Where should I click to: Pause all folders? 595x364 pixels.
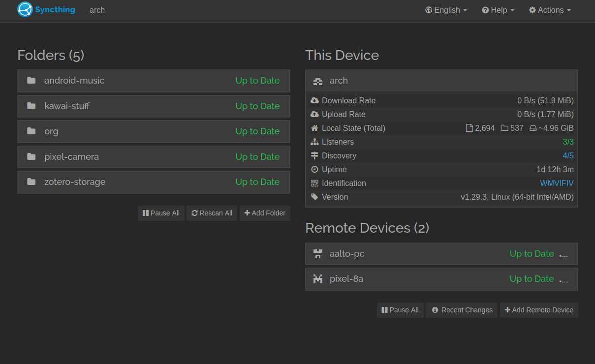[161, 213]
